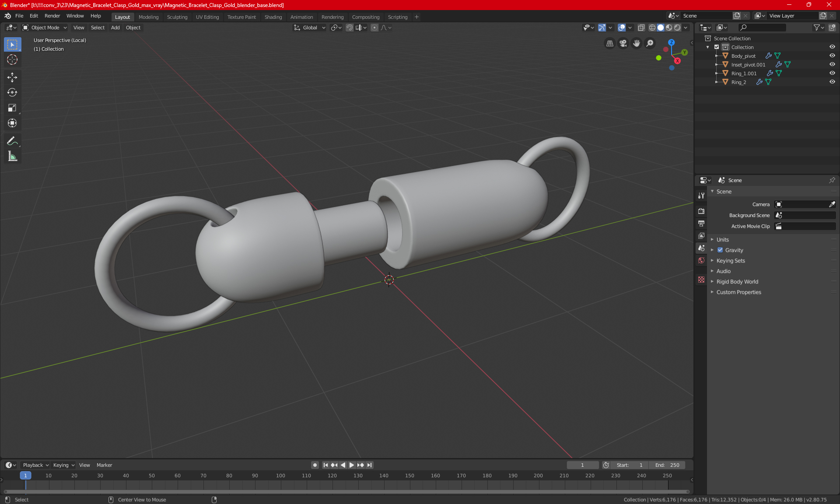
Task: Uncheck the Gravity checkbox
Action: pos(720,250)
